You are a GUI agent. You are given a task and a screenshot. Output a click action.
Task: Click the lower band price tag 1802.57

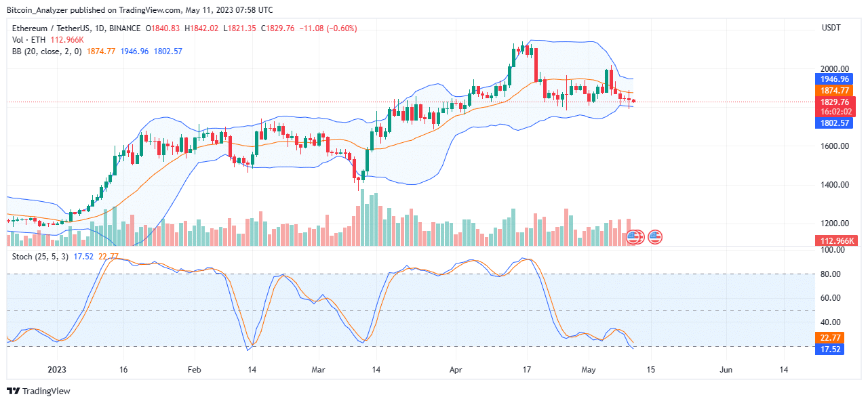click(833, 123)
